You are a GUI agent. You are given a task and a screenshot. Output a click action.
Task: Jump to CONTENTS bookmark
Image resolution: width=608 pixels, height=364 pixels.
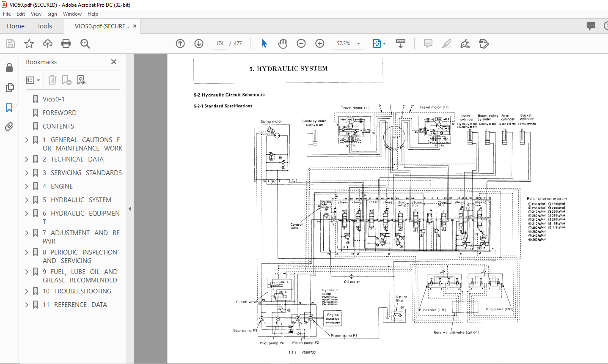pos(58,126)
